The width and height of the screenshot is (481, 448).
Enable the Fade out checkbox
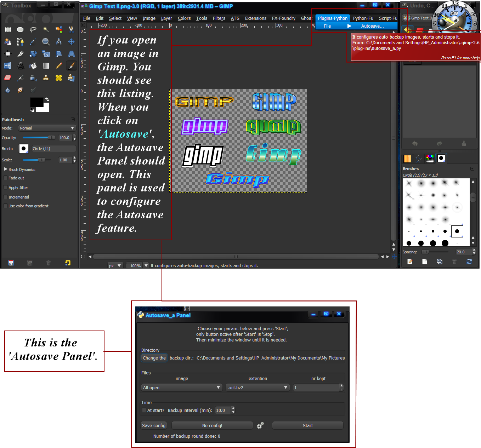pyautogui.click(x=5, y=178)
